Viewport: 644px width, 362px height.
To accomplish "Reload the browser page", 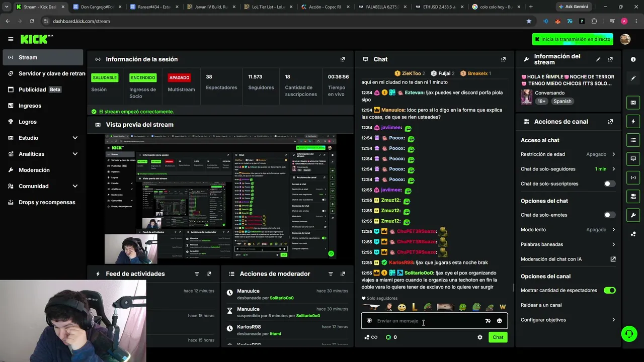I will (32, 21).
